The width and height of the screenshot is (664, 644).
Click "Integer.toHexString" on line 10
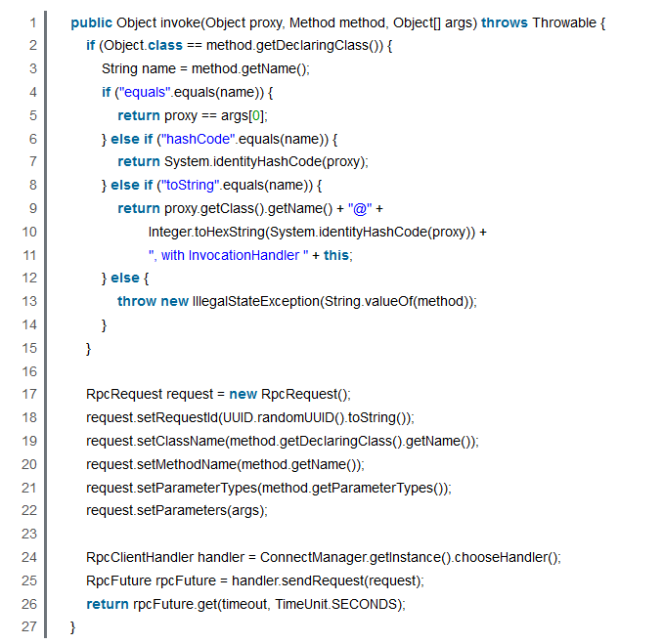206,232
